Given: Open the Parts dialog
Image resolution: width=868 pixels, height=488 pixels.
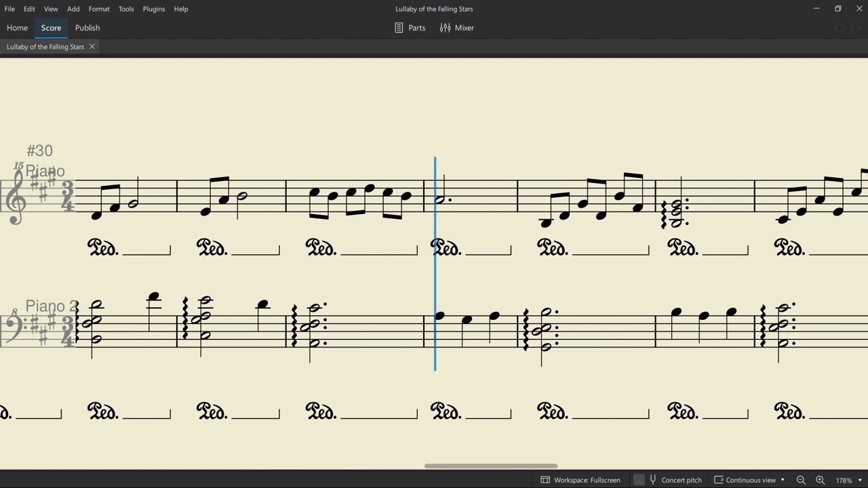Looking at the screenshot, I should [410, 28].
